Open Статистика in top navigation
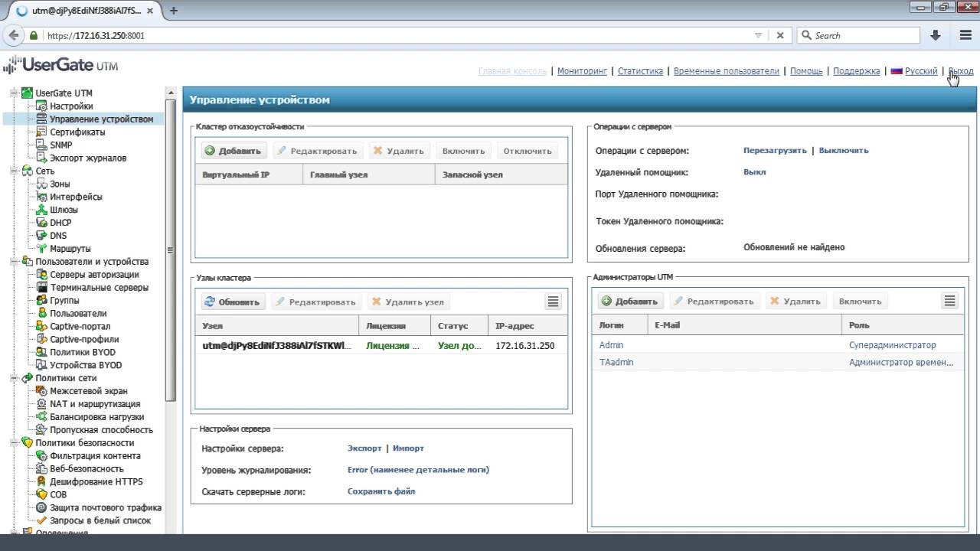The height and width of the screenshot is (551, 980). [x=640, y=71]
